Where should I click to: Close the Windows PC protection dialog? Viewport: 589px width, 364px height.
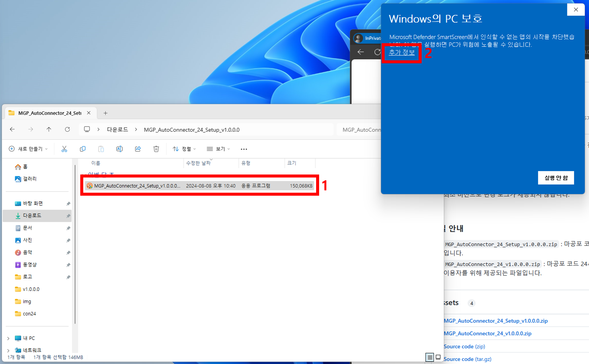click(576, 10)
